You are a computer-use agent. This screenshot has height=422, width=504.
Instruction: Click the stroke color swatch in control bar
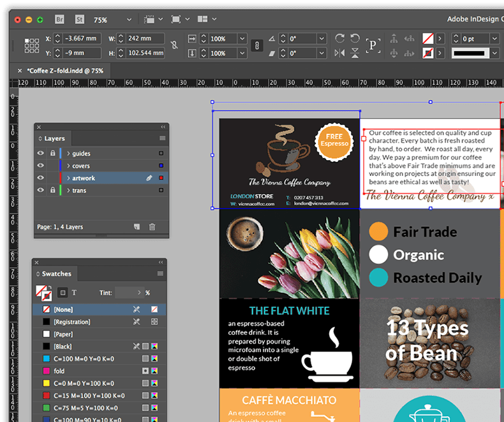[428, 53]
